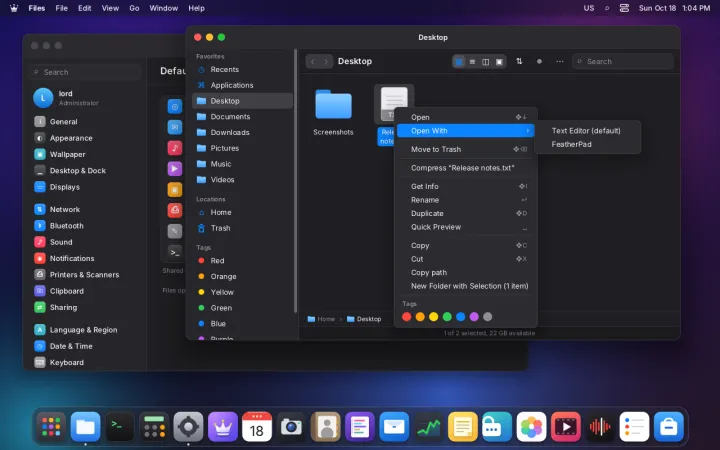Choose Open in the context menu
This screenshot has width=720, height=450.
pos(466,117)
